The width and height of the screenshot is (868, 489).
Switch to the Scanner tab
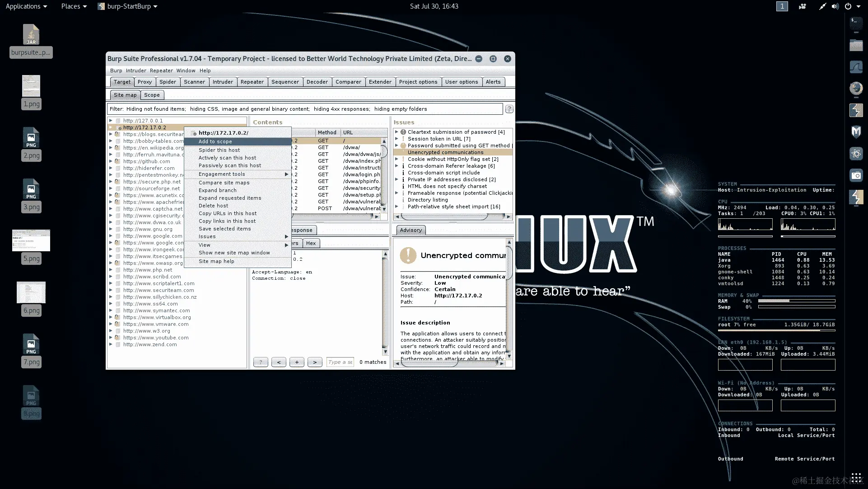(x=194, y=82)
